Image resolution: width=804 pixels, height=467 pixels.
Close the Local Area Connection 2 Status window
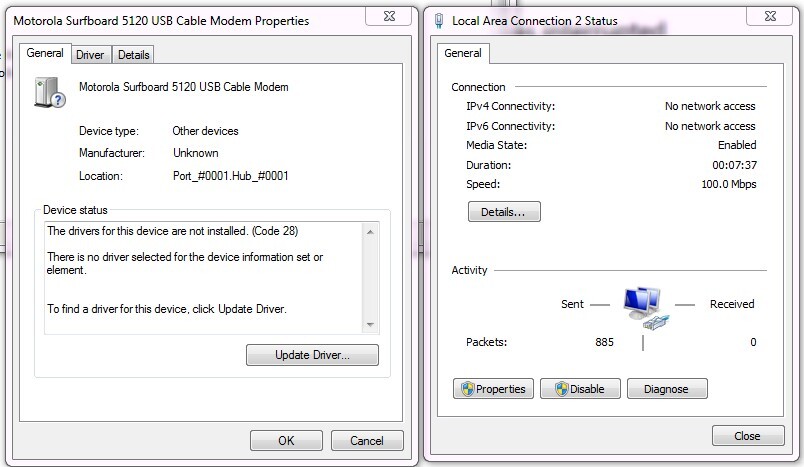(x=770, y=16)
